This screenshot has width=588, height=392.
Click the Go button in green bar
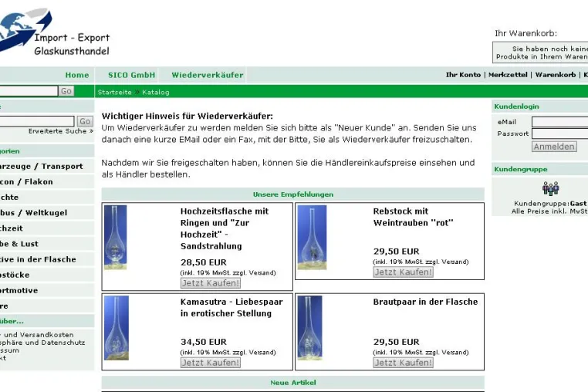[66, 91]
